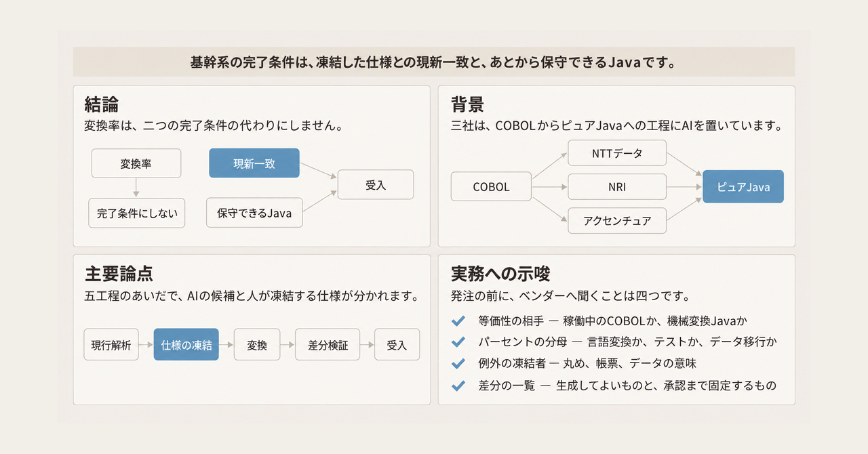Click the 受入 box in 結論 panel

coord(376,184)
